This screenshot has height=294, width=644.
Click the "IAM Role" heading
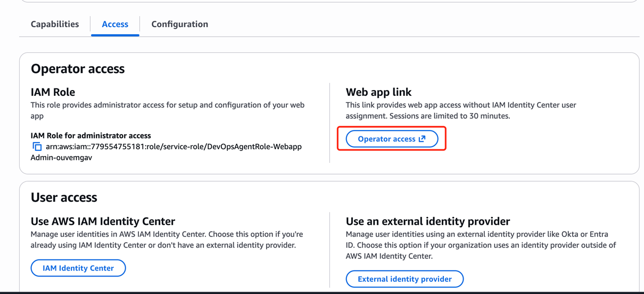click(53, 92)
